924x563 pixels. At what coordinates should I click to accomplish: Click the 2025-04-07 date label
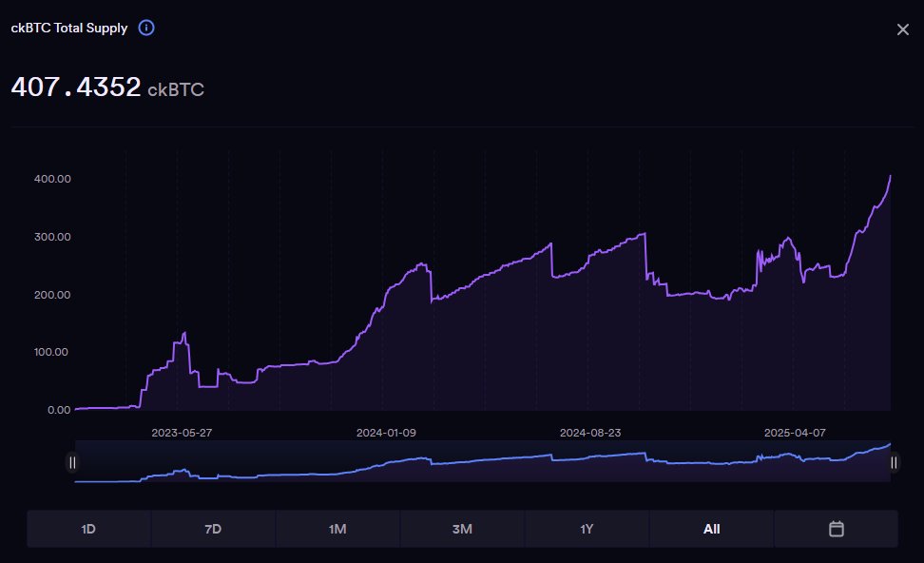click(x=795, y=433)
